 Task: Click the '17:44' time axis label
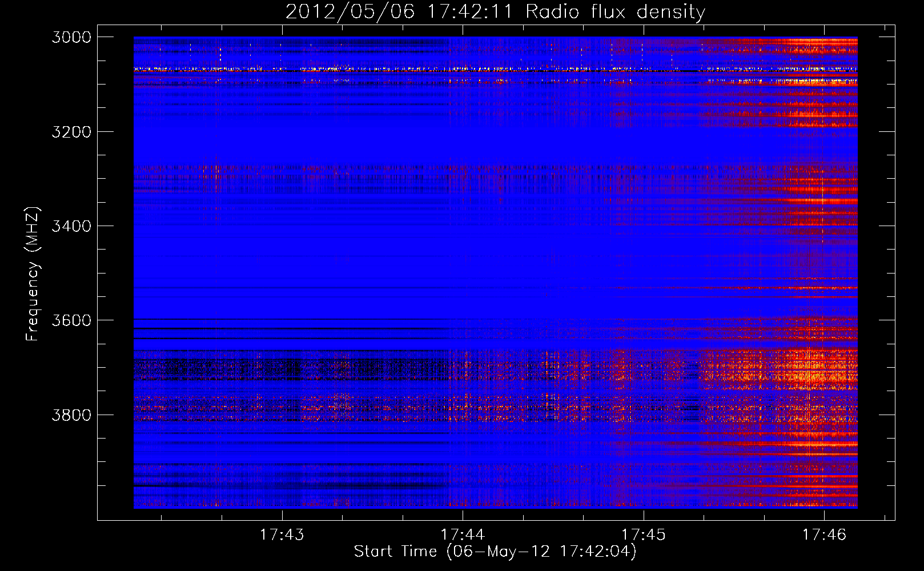coord(463,535)
